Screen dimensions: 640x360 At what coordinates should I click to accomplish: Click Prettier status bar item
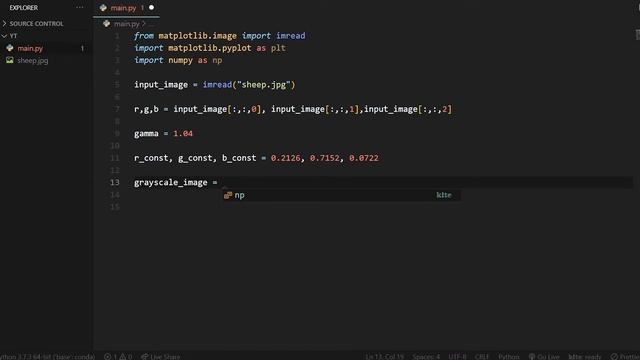[x=625, y=356]
